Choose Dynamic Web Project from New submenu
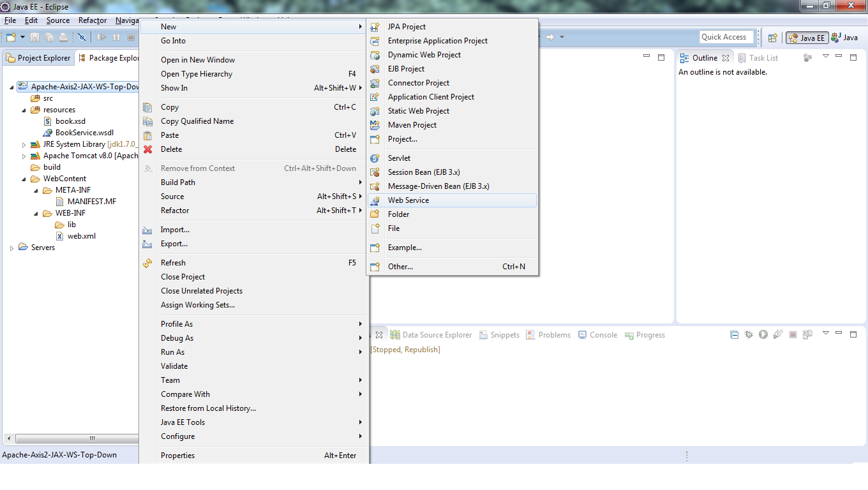The width and height of the screenshot is (868, 490). point(453,55)
